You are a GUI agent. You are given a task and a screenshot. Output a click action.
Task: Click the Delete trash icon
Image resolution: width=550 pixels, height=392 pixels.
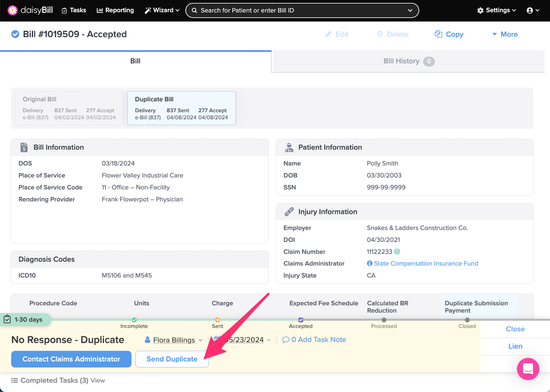380,34
